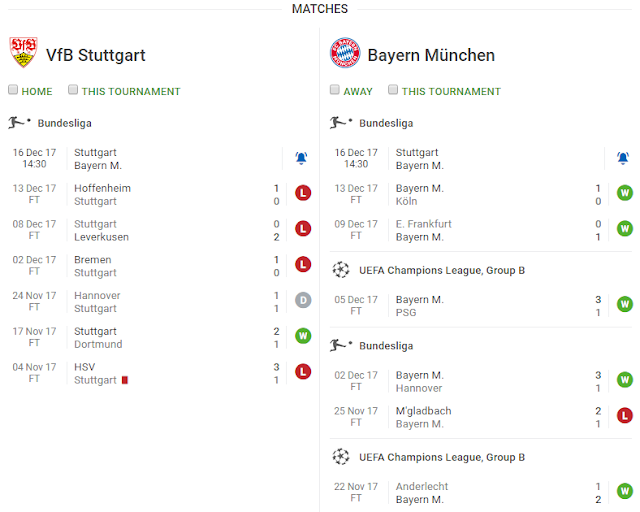Tick THIS TOURNAMENT checkbox under VfB Stuttgart
640x512 pixels.
pos(73,90)
